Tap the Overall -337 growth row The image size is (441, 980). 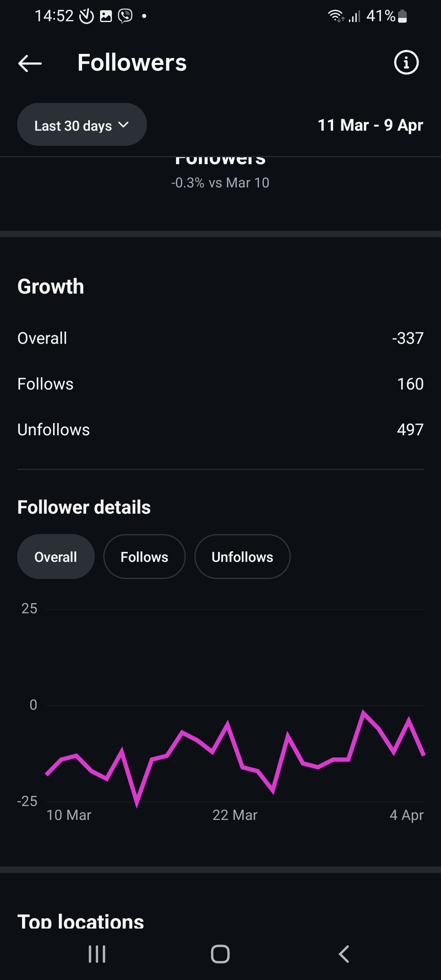(x=220, y=338)
